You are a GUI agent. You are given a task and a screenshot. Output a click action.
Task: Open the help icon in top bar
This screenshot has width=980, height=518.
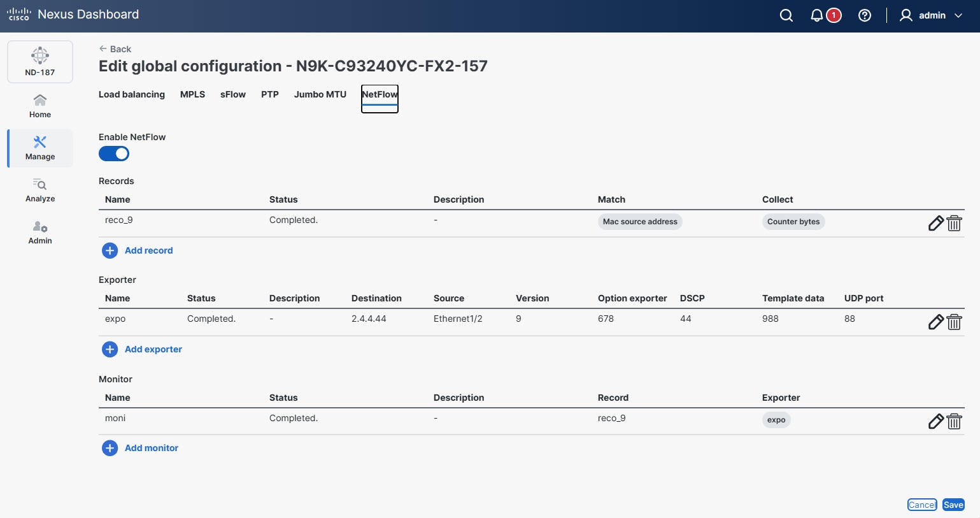pos(864,15)
